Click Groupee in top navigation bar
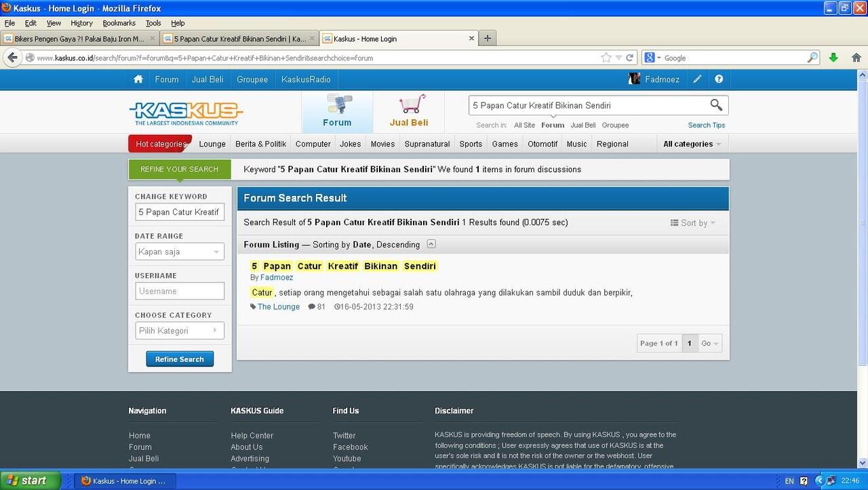The height and width of the screenshot is (490, 868). [x=252, y=79]
